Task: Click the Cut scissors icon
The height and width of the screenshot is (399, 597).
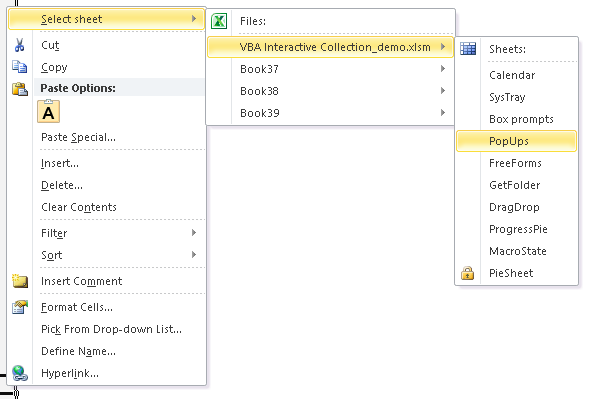Action: [19, 45]
